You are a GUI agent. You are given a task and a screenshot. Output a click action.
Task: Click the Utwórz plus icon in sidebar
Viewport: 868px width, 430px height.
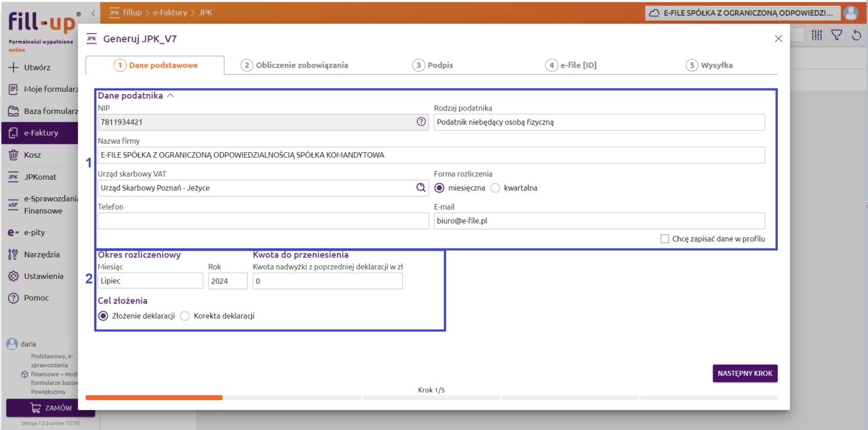(12, 68)
